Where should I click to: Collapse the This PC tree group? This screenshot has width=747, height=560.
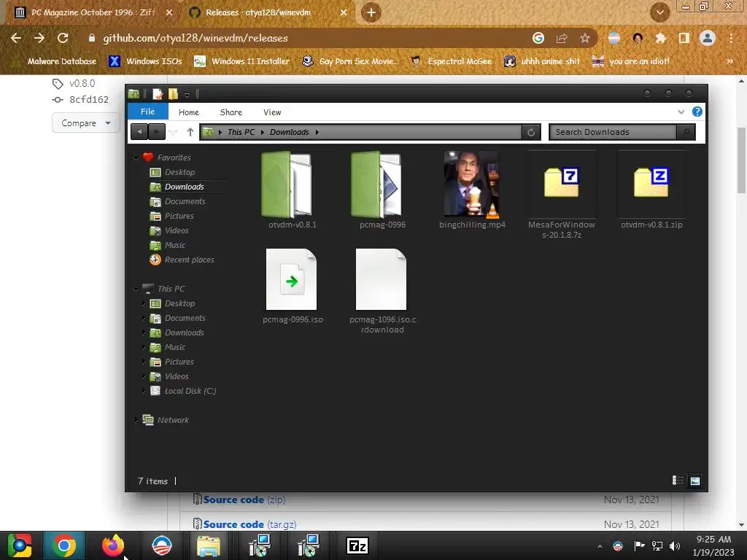pyautogui.click(x=136, y=289)
